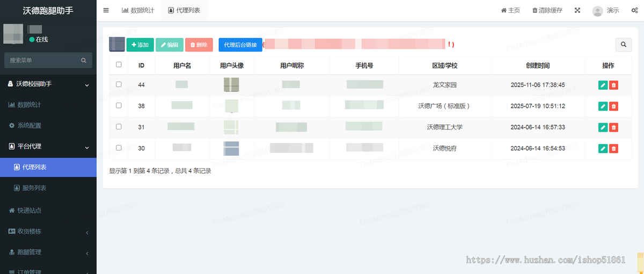
Task: Open the 演示 user menu
Action: (x=613, y=10)
